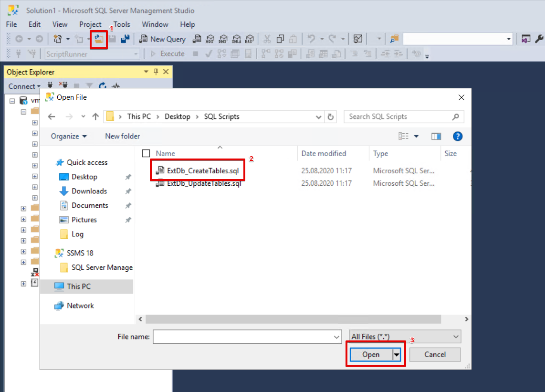The image size is (545, 392).
Task: Click the wrench Properties icon
Action: (x=539, y=39)
